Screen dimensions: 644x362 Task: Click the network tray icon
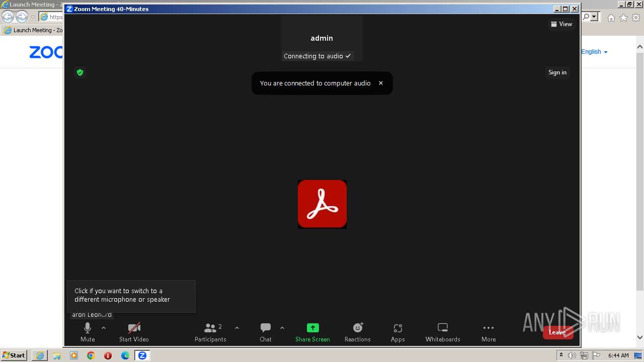(x=584, y=355)
